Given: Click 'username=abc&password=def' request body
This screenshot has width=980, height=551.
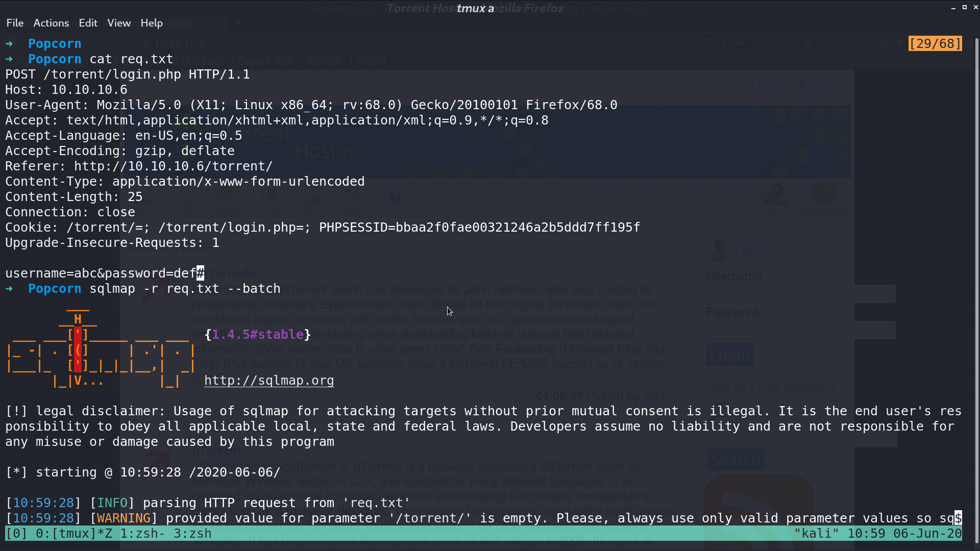Looking at the screenshot, I should click(101, 273).
